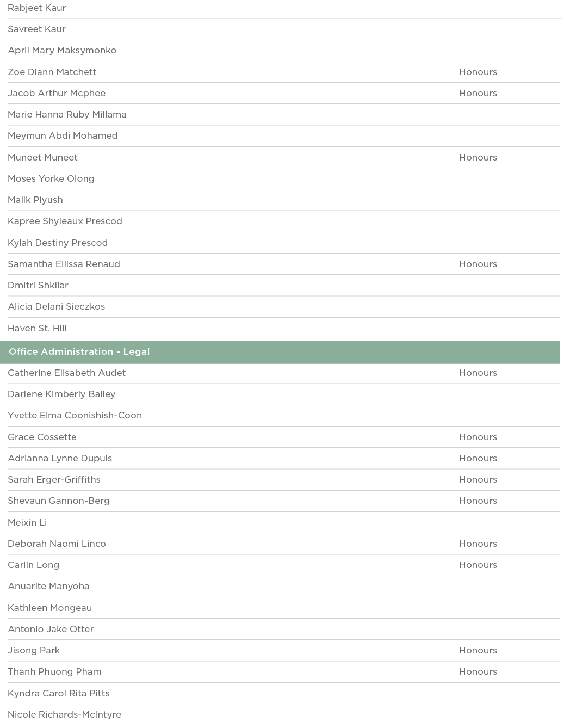This screenshot has height=728, width=564.
Task: Select the name Haven St. Hill
Action: (37, 329)
